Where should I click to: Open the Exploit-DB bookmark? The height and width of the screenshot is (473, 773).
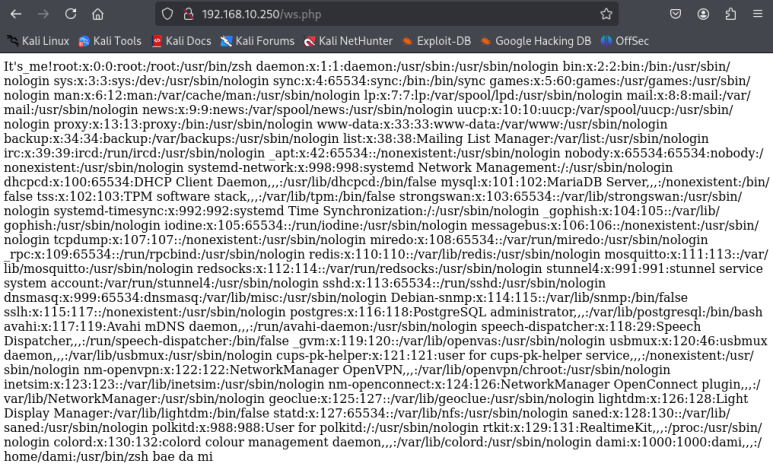(x=437, y=41)
